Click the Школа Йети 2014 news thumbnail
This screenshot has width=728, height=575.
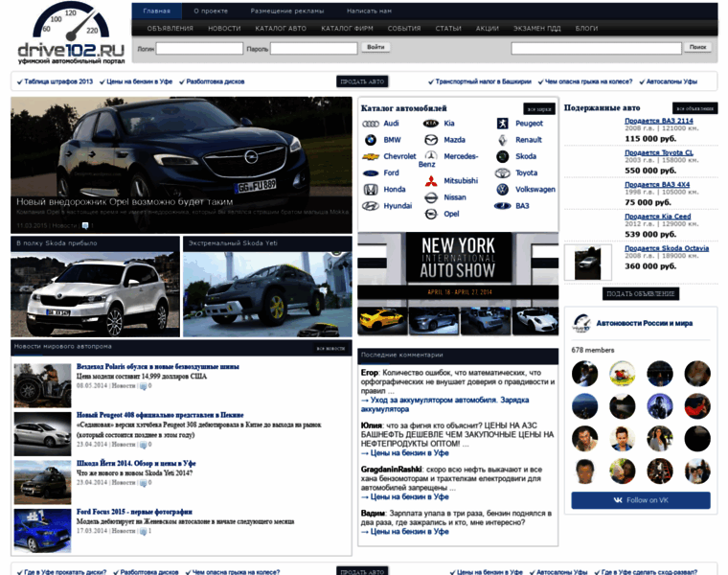(42, 483)
